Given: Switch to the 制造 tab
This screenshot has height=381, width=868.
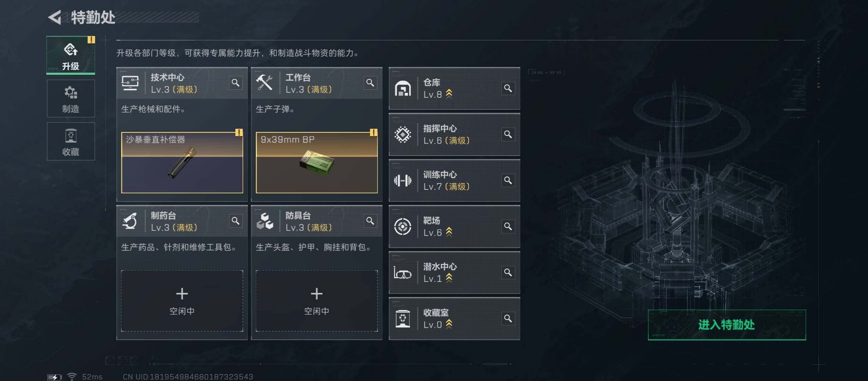Looking at the screenshot, I should 71,98.
